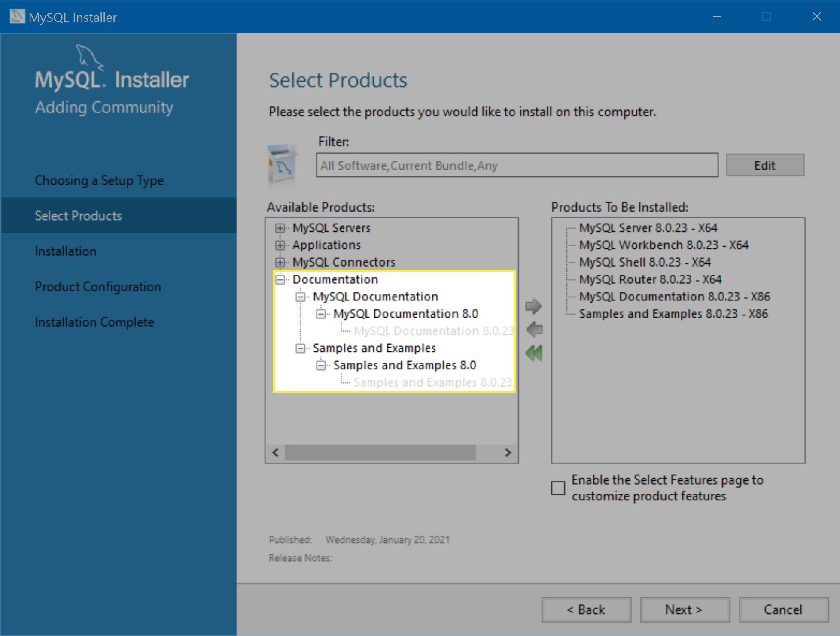The height and width of the screenshot is (636, 840).
Task: Select Samples and Examples 8.0.23 - X86
Action: pos(673,314)
